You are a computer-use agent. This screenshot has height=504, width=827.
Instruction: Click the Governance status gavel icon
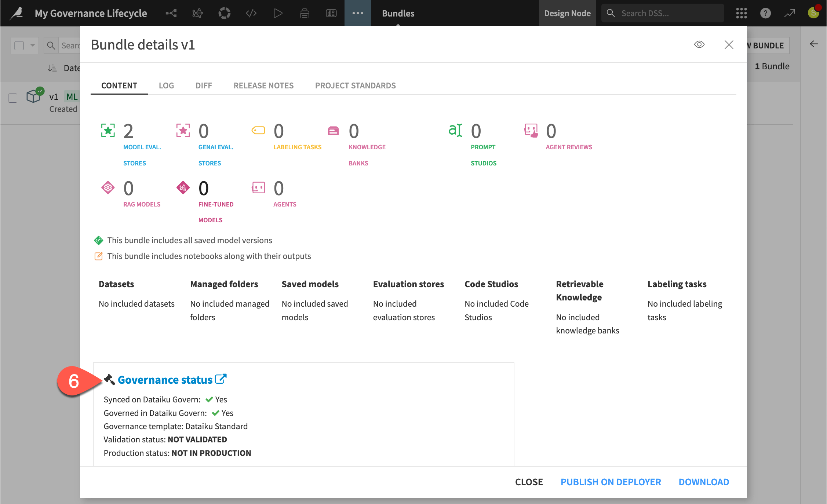[x=109, y=380]
